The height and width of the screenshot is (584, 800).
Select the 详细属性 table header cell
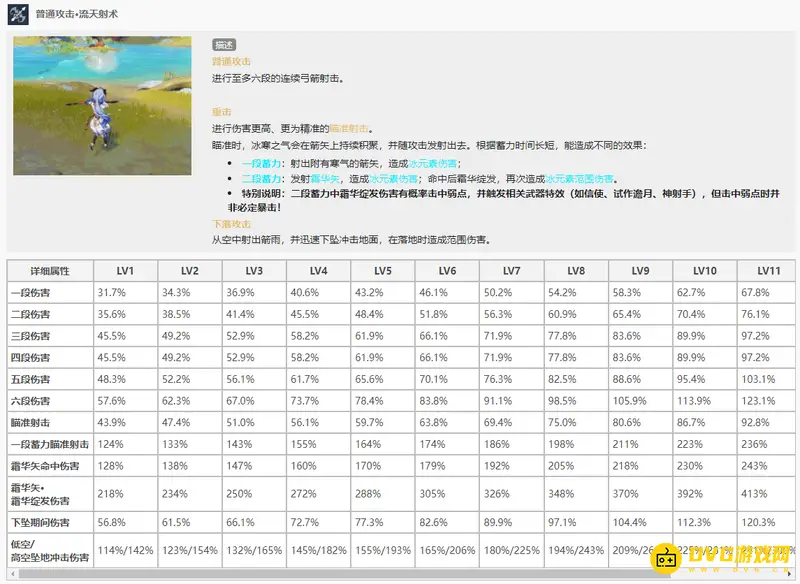click(50, 271)
